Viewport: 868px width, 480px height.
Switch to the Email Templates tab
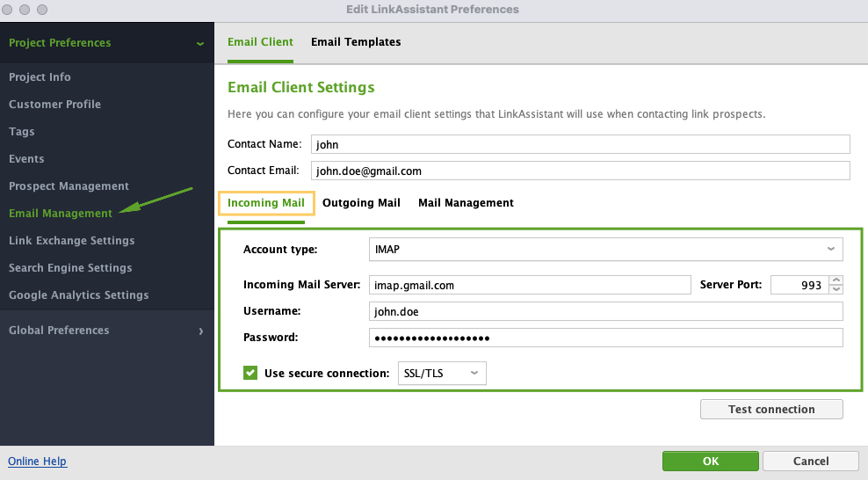click(x=356, y=42)
